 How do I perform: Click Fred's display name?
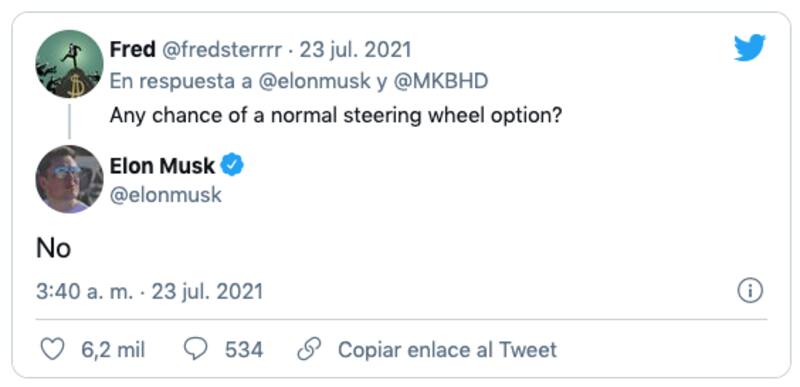tap(133, 50)
